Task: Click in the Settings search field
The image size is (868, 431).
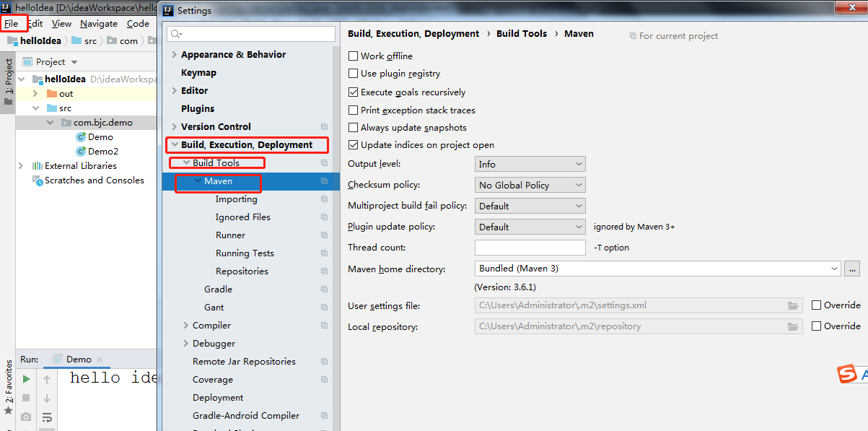Action: 251,34
